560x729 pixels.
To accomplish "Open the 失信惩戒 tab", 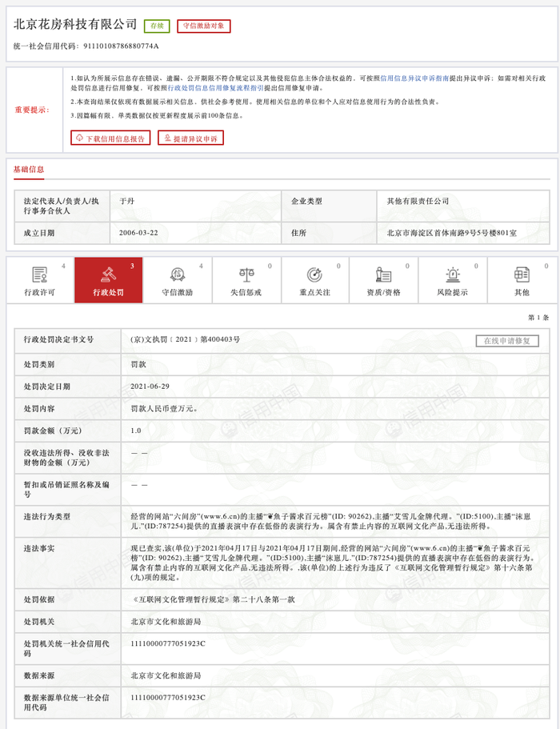I will click(x=246, y=280).
